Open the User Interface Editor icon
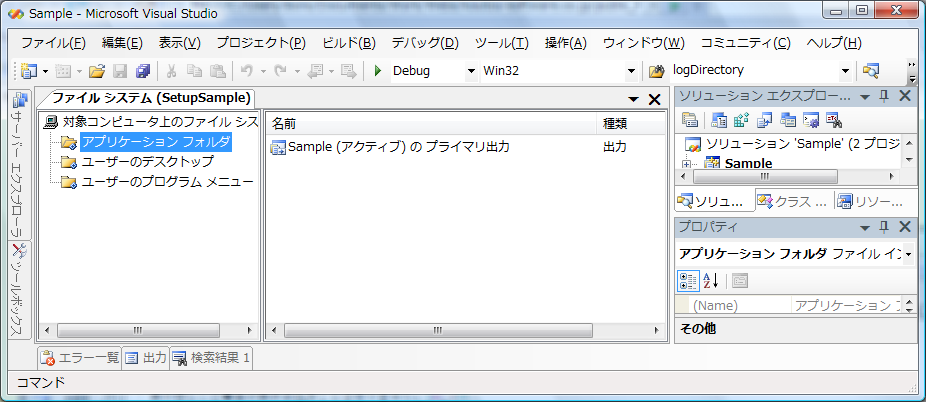The height and width of the screenshot is (402, 926). tap(788, 120)
